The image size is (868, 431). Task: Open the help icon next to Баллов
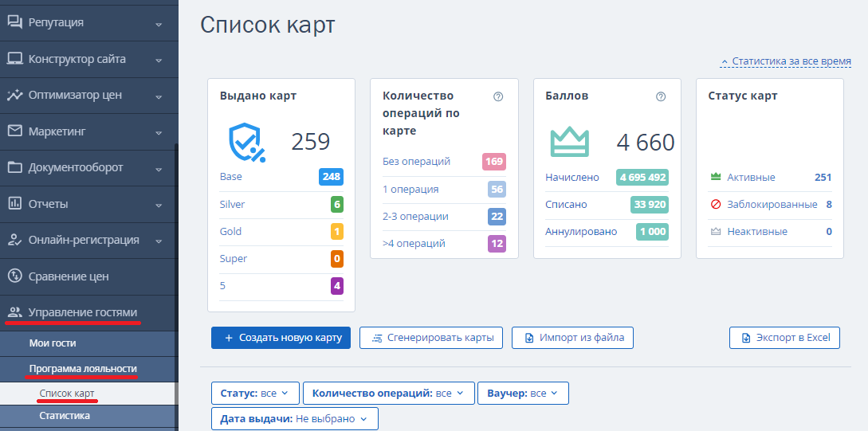pos(661,96)
